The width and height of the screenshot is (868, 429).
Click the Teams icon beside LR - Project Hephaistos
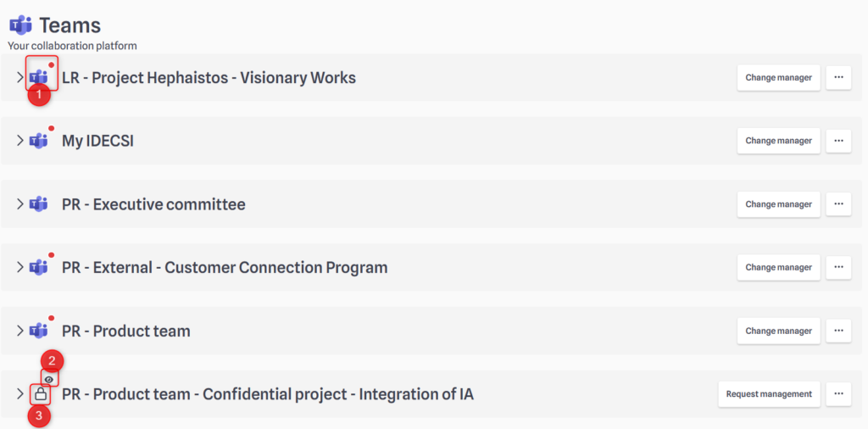coord(39,77)
